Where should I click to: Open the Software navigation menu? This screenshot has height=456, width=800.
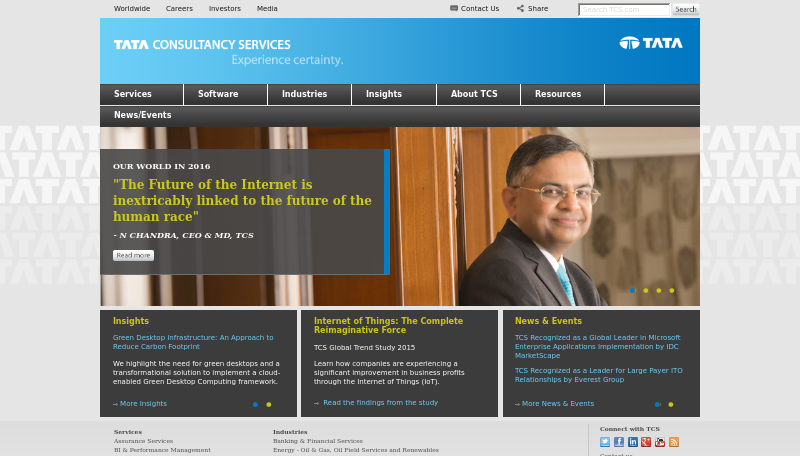[x=226, y=94]
